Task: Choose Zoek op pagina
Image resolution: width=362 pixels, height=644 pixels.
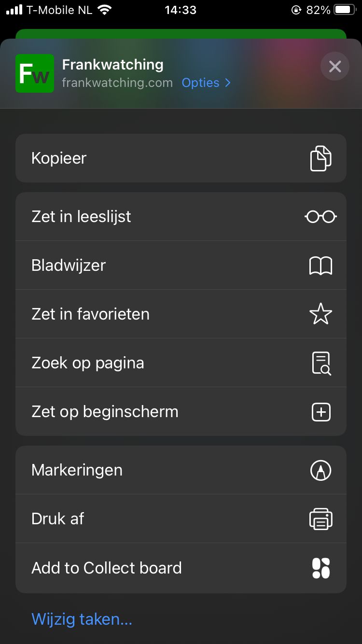Action: 88,363
